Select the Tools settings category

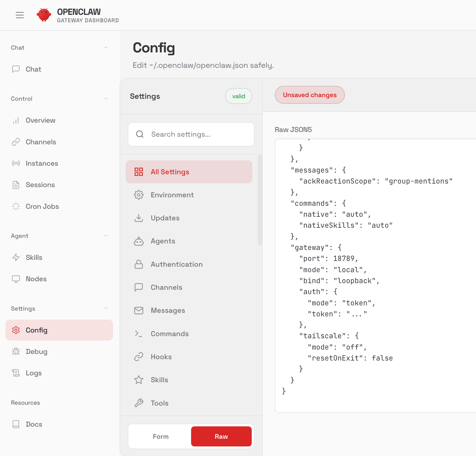click(159, 403)
